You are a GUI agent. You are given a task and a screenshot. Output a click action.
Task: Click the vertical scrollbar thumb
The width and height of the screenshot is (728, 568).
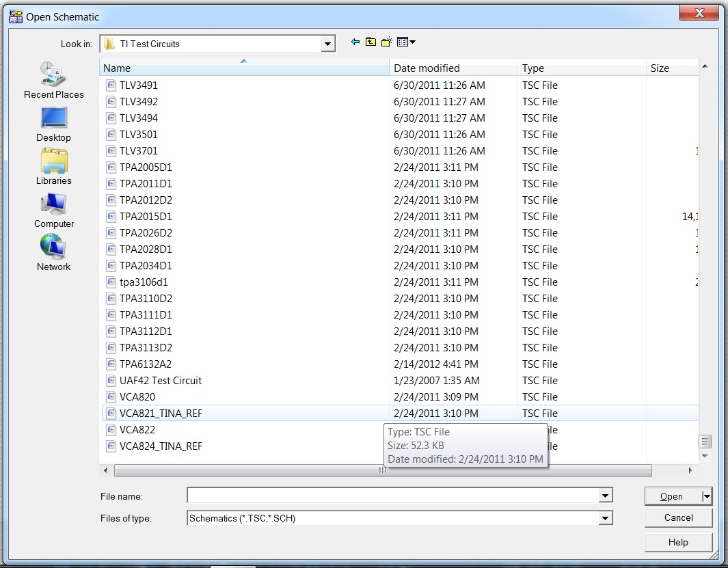point(705,442)
